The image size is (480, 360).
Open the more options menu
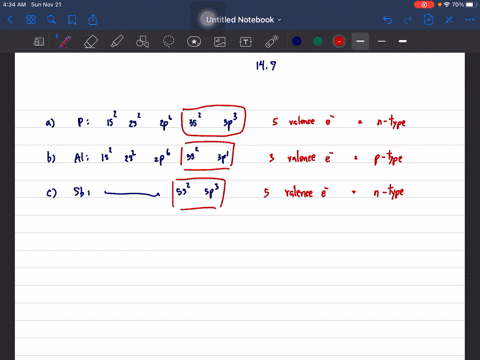470,20
